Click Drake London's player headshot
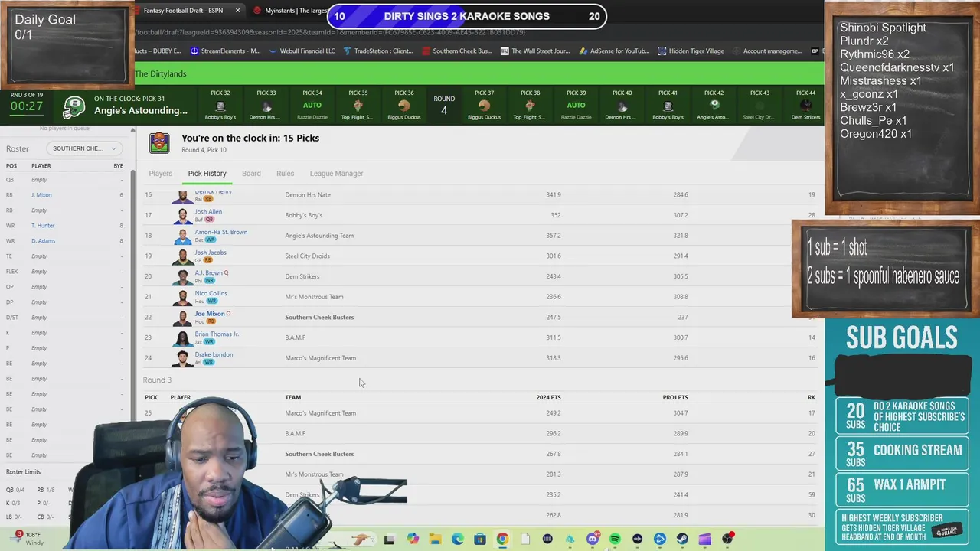980x551 pixels. point(183,358)
